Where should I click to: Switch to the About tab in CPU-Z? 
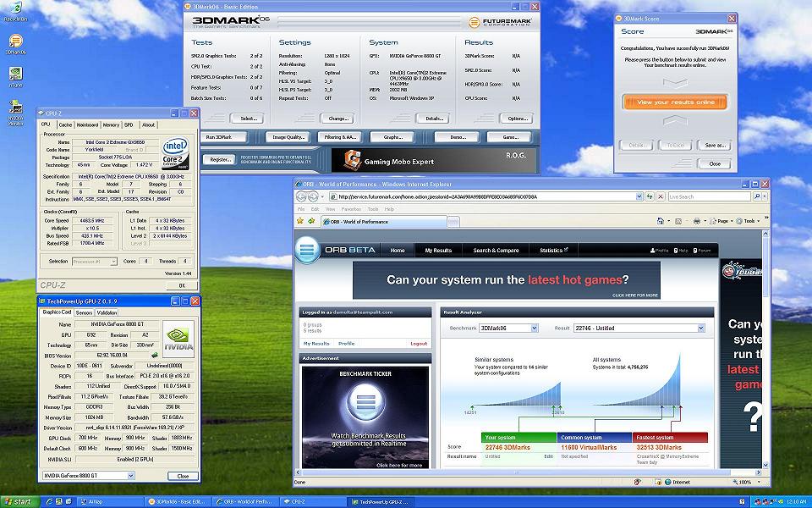click(149, 125)
